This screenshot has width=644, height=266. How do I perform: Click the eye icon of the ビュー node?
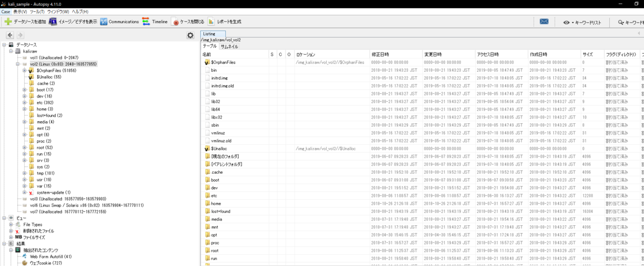pyautogui.click(x=11, y=218)
